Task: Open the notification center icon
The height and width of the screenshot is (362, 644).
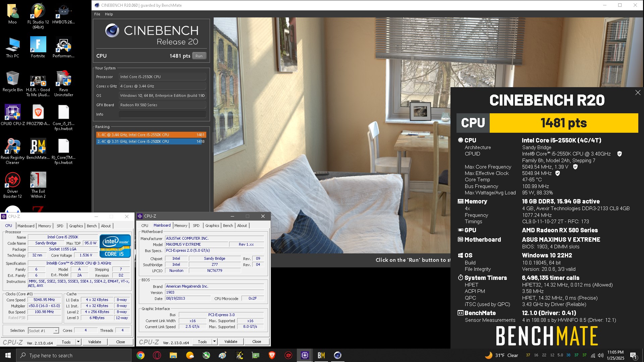Action: [633, 355]
